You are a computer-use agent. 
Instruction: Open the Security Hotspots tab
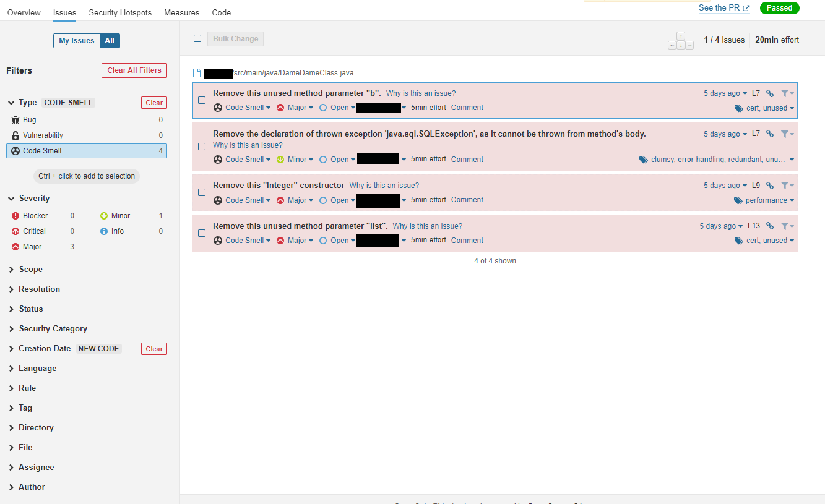tap(120, 12)
